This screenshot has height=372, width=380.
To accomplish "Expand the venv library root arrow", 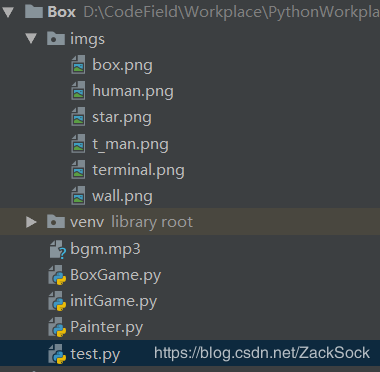I will click(31, 222).
